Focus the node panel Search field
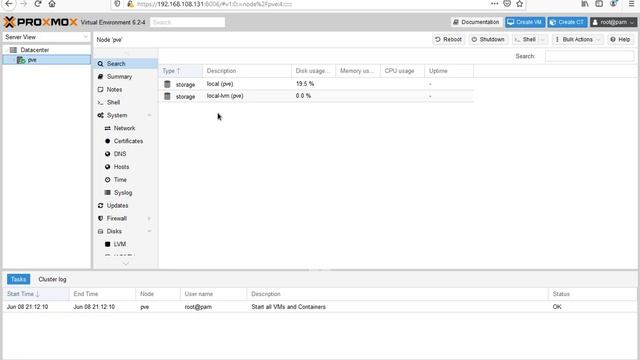The width and height of the screenshot is (640, 360). point(589,56)
